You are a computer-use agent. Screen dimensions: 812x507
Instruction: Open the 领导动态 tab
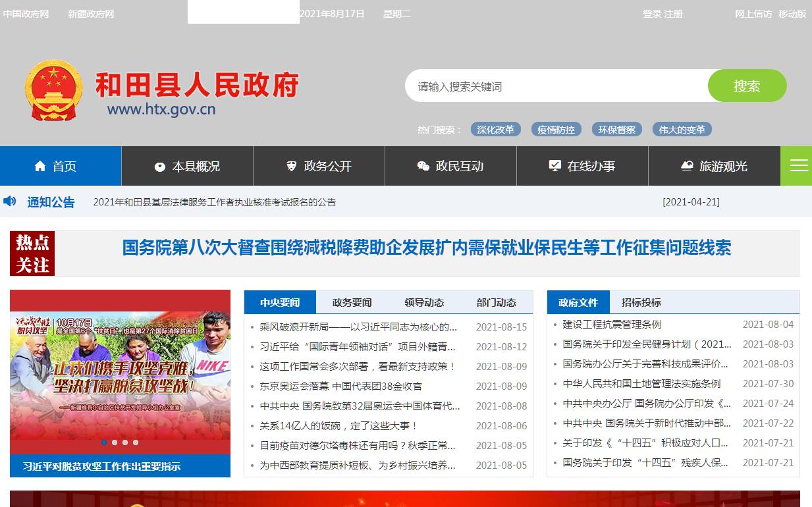tap(424, 302)
